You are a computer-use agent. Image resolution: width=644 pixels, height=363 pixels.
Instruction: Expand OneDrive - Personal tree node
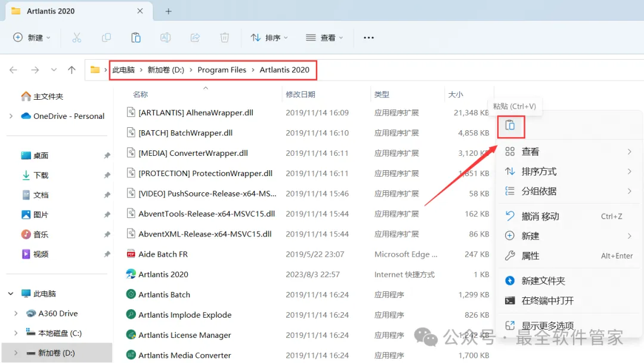click(11, 116)
